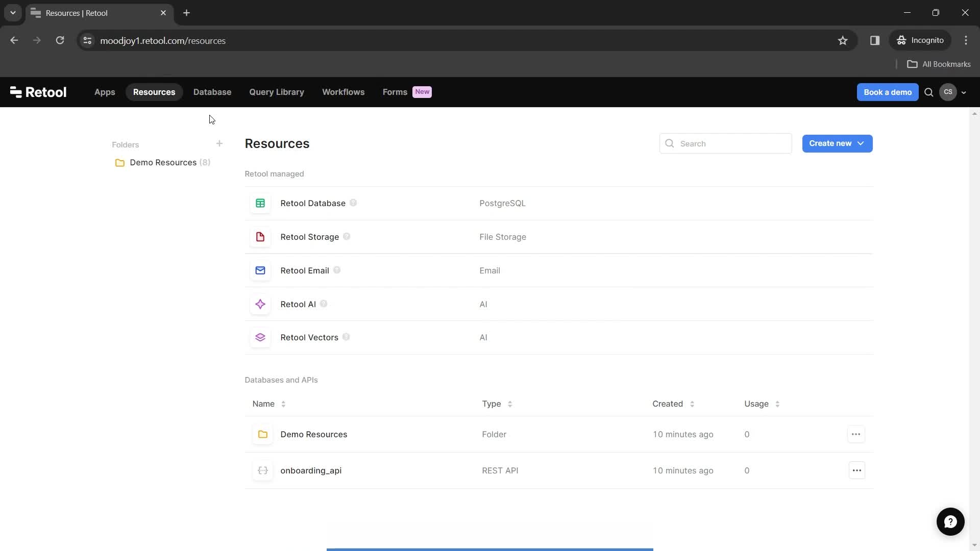Click the Retool AI sparkle icon
Image resolution: width=980 pixels, height=551 pixels.
coord(260,304)
